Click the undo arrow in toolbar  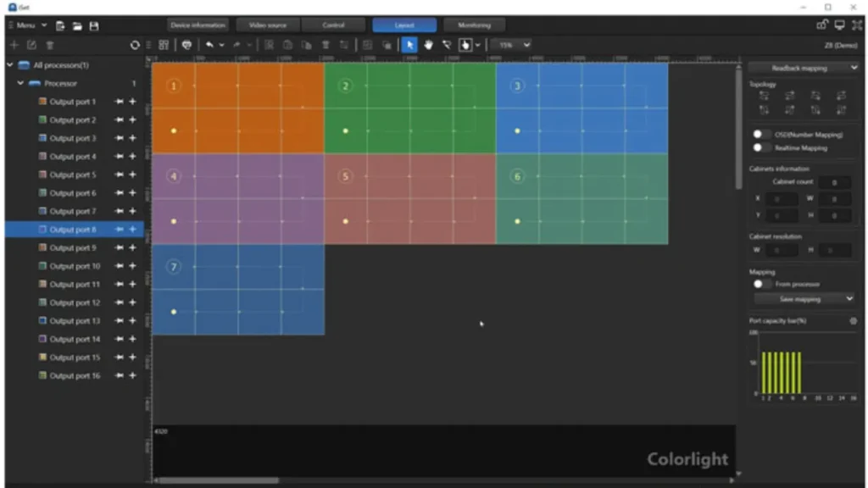(209, 45)
